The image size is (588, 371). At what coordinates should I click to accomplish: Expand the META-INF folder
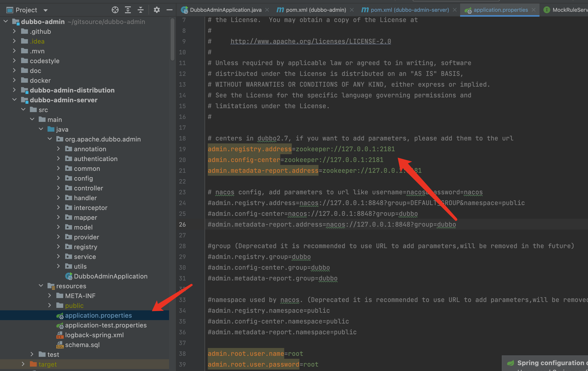click(49, 296)
